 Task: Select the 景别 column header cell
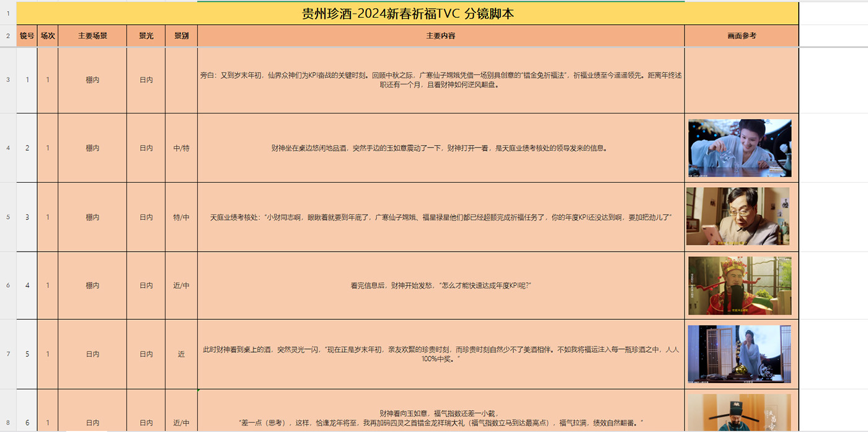pyautogui.click(x=181, y=36)
